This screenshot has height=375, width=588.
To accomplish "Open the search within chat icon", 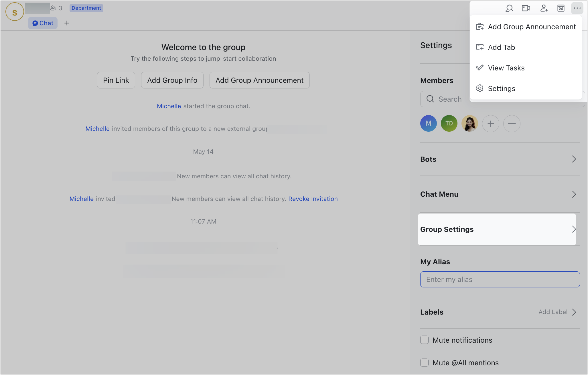I will click(509, 8).
